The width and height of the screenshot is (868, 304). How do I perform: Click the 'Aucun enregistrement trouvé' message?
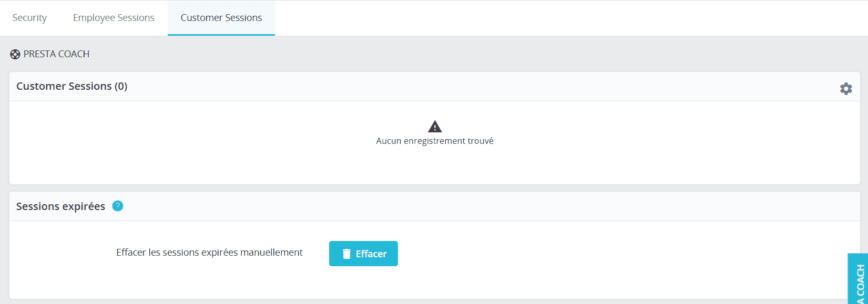point(435,141)
